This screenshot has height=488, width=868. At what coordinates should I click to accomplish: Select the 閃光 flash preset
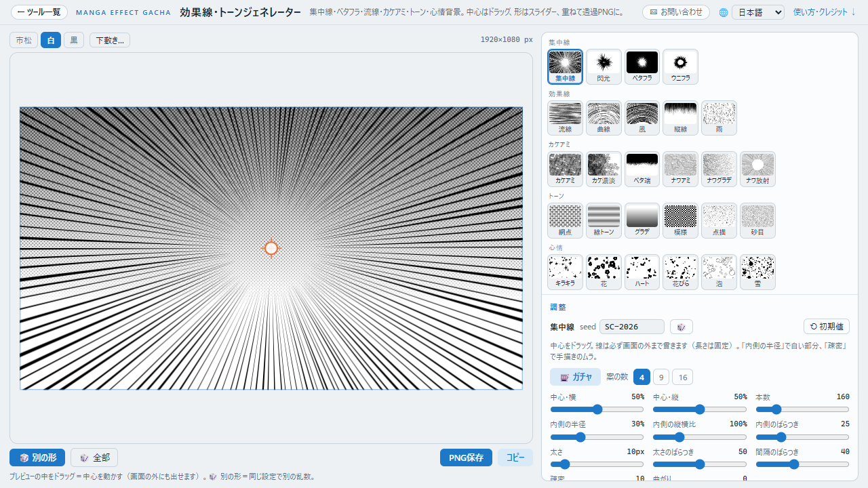[604, 66]
